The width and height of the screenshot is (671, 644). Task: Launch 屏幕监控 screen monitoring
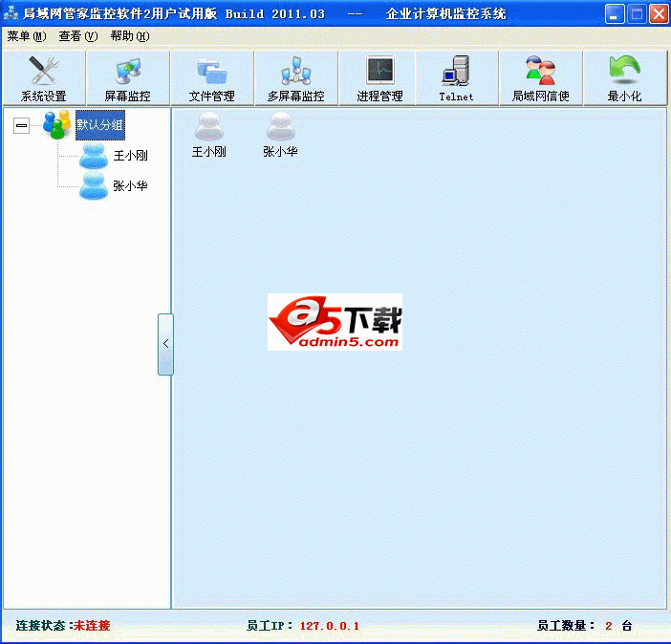point(128,78)
